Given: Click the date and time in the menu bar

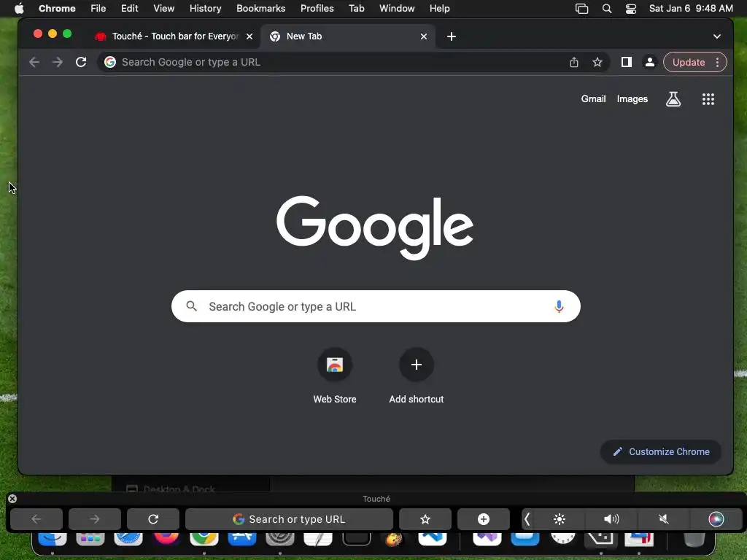Looking at the screenshot, I should (x=691, y=9).
